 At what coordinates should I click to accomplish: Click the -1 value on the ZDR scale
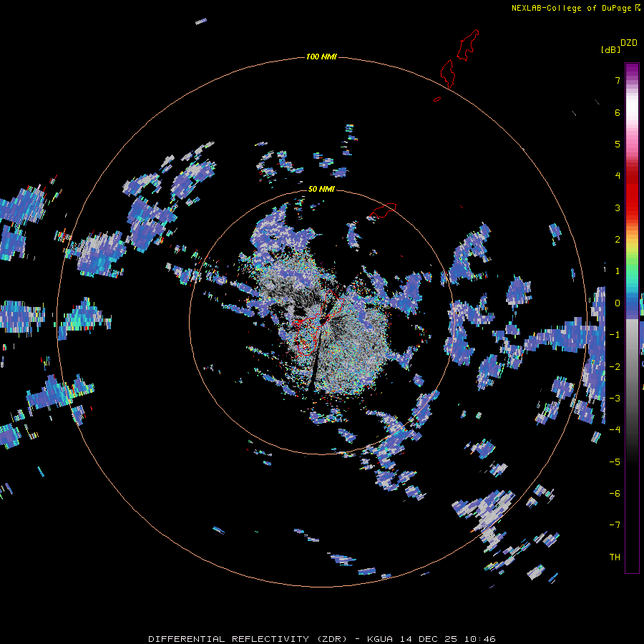tap(615, 335)
